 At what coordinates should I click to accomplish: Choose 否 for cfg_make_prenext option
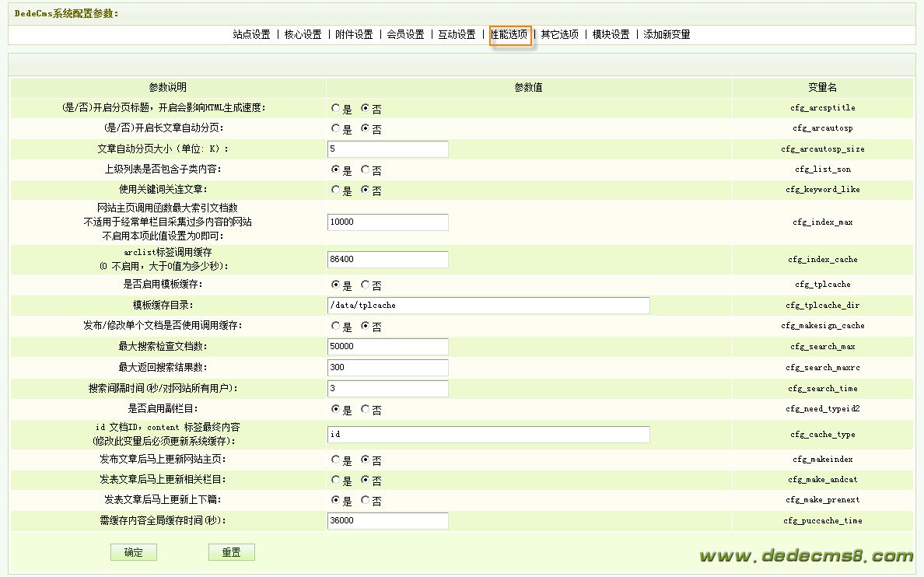point(366,501)
